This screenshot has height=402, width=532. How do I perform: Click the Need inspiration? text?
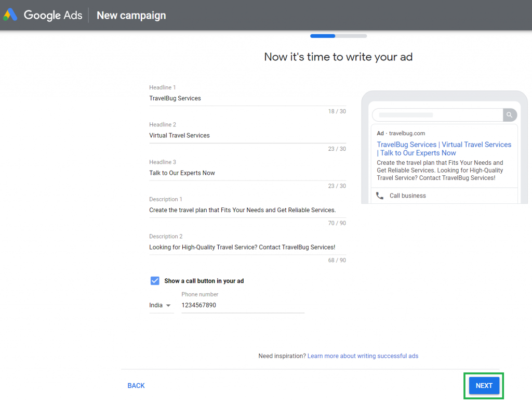[282, 356]
